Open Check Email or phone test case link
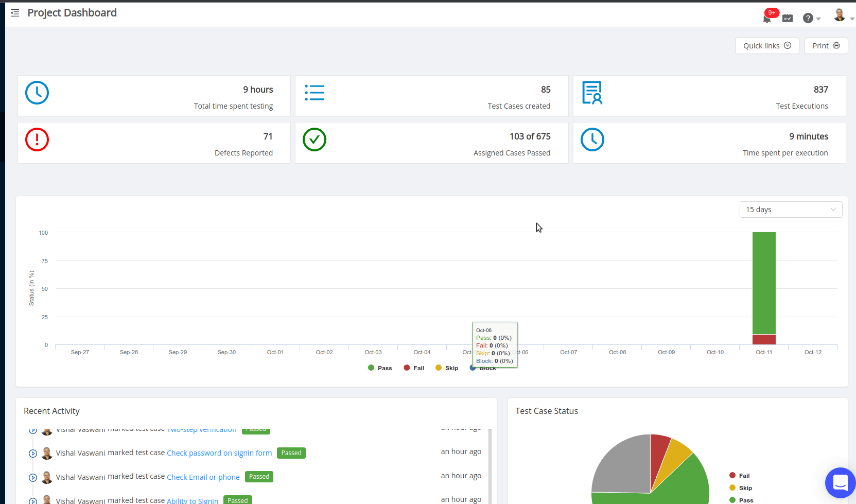 (x=203, y=477)
